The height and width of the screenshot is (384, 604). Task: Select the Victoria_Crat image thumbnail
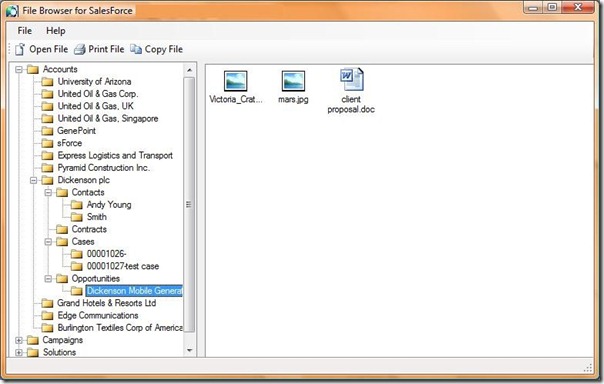pos(235,81)
